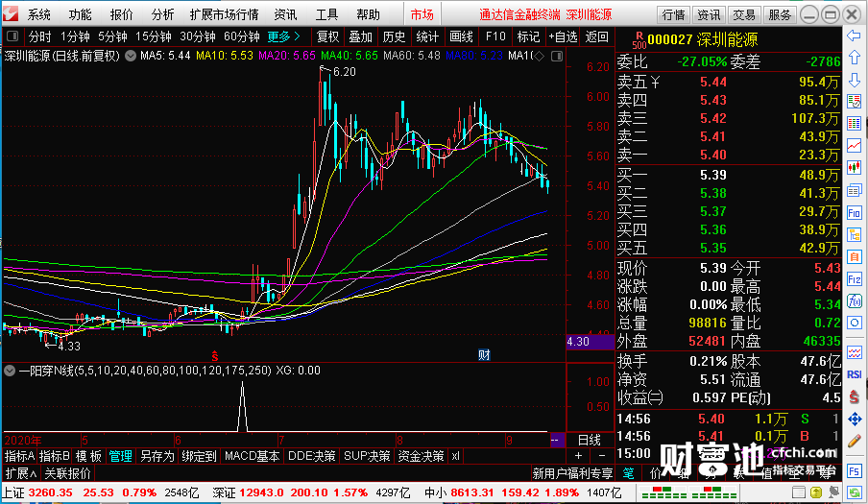Click the purple -- box on time axis

(x=555, y=441)
